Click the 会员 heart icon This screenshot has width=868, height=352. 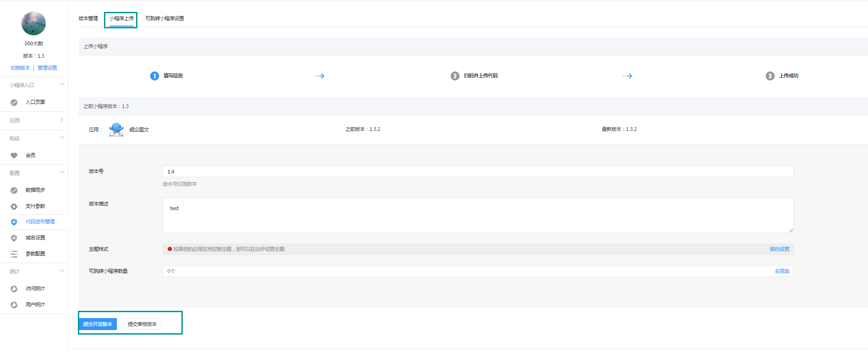click(14, 156)
